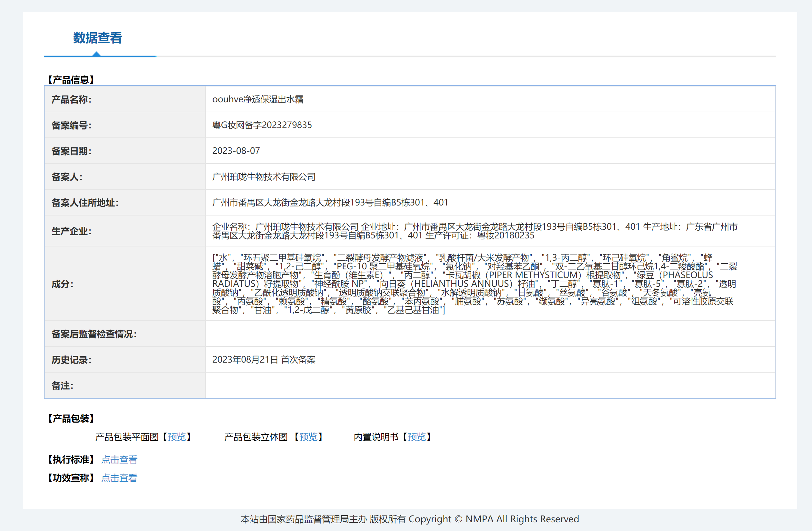Open 执行标准 点击查看 link
The image size is (812, 531).
[119, 460]
